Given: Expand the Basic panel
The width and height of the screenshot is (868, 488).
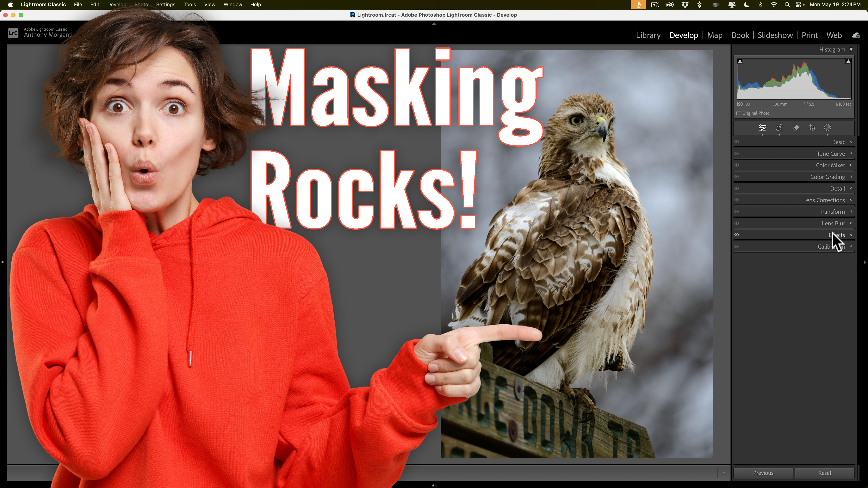Looking at the screenshot, I should tap(852, 142).
